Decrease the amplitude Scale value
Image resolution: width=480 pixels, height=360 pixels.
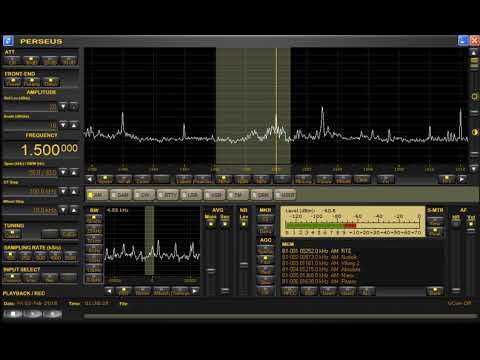[x=63, y=125]
